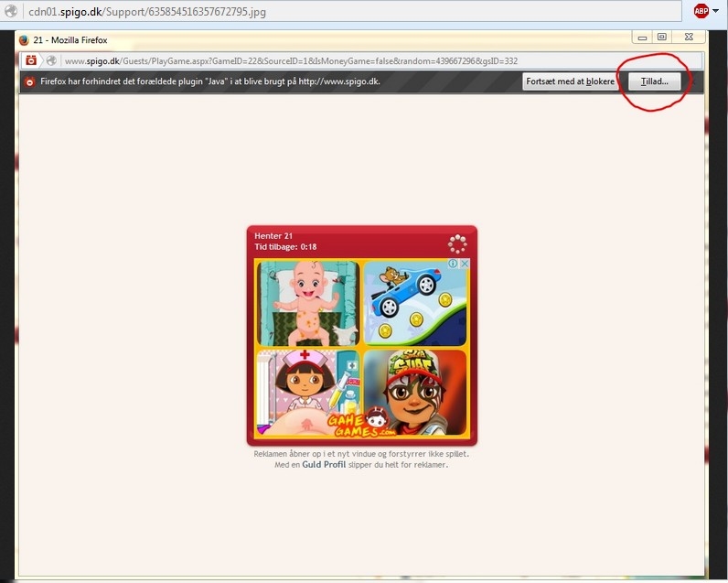This screenshot has width=728, height=583.
Task: Open the Dora nurse game thumbnail
Action: coord(308,392)
